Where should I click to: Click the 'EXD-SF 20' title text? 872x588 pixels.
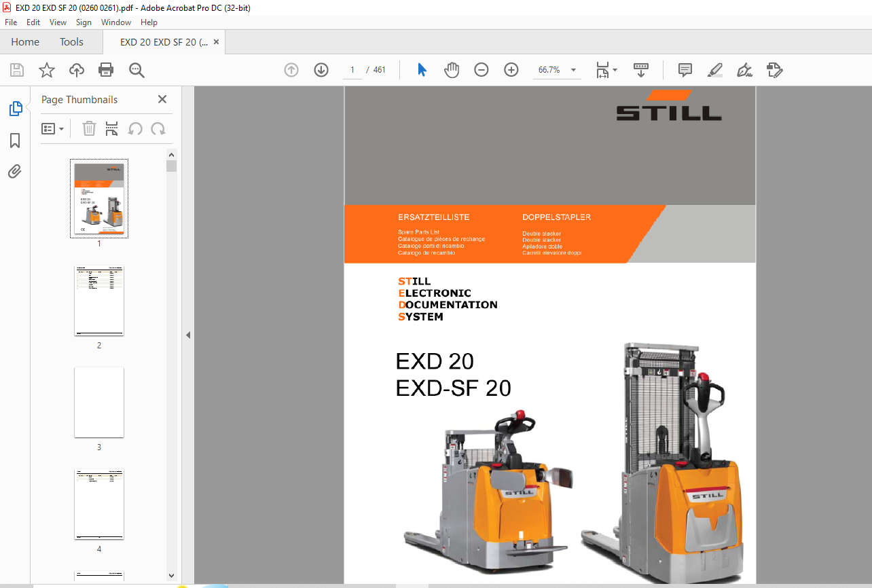[x=454, y=388]
